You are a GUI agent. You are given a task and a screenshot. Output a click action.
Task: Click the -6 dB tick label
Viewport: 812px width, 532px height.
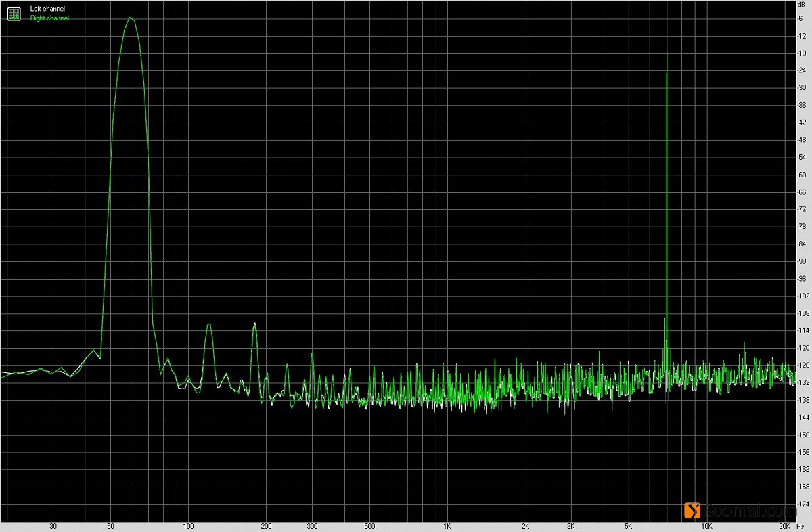pyautogui.click(x=800, y=18)
